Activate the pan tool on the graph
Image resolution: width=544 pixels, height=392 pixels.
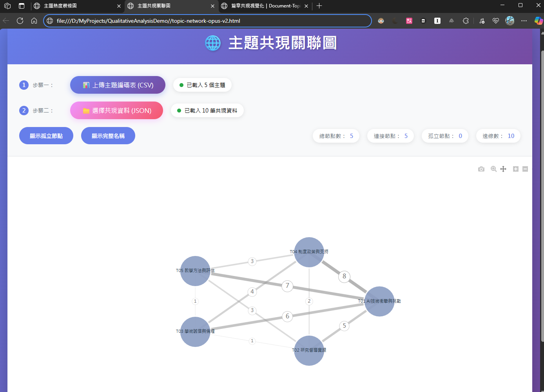(503, 169)
